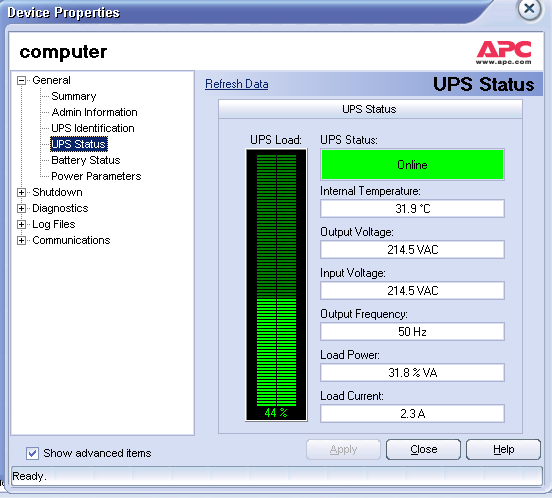Click the Input Voltage value field
The width and height of the screenshot is (552, 498).
click(412, 290)
